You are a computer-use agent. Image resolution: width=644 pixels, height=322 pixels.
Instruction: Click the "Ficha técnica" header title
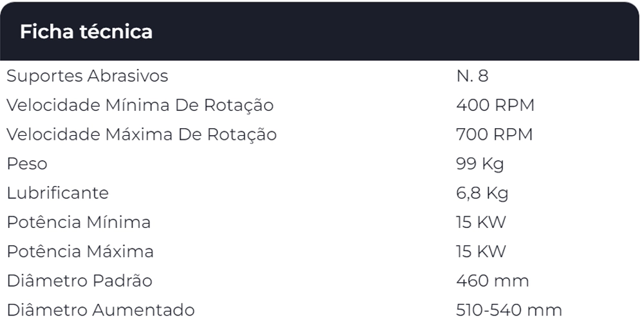[86, 32]
